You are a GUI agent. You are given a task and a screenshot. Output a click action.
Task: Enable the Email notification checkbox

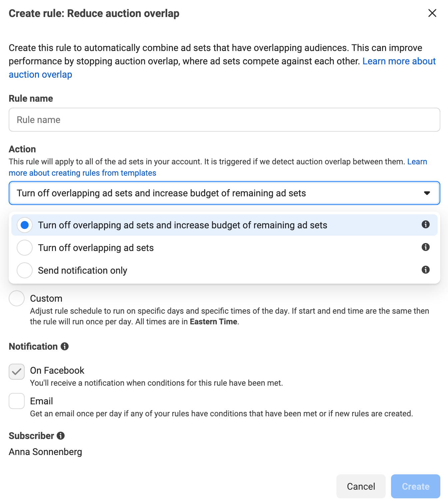(x=17, y=401)
